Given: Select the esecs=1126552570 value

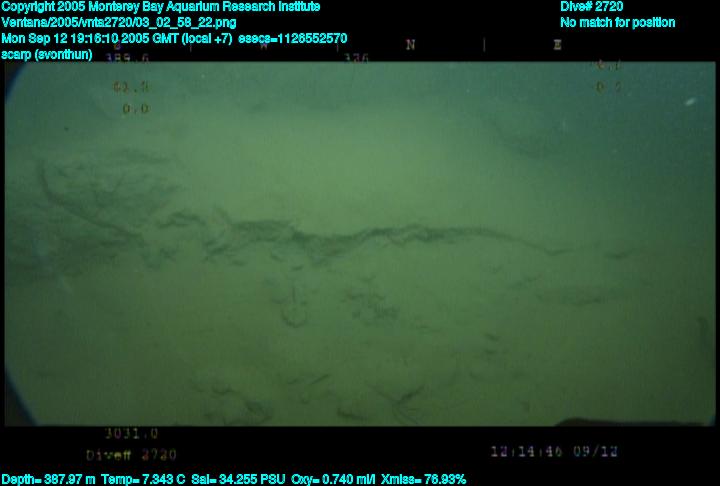Looking at the screenshot, I should (x=293, y=39).
